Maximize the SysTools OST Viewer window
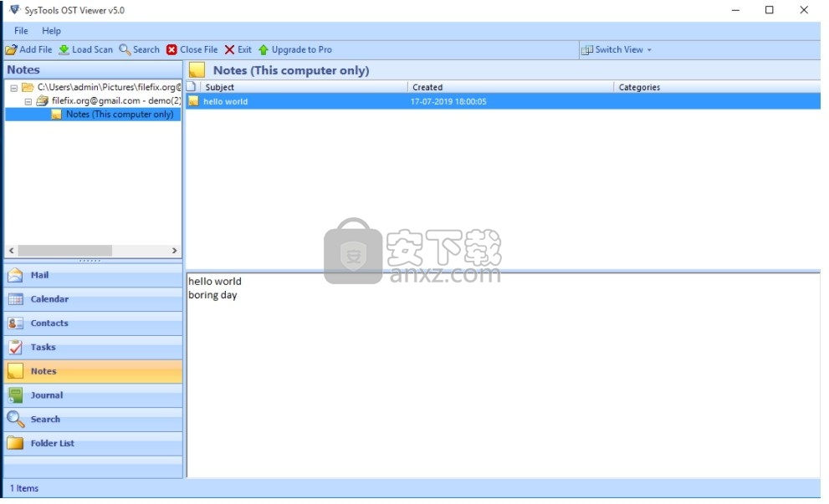 click(770, 10)
